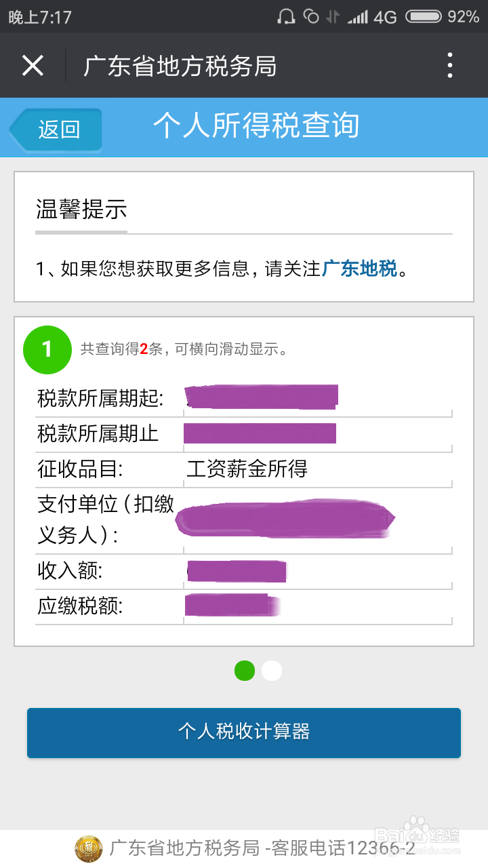Image resolution: width=488 pixels, height=868 pixels.
Task: Open the 个人税收计算器 button
Action: pyautogui.click(x=244, y=732)
